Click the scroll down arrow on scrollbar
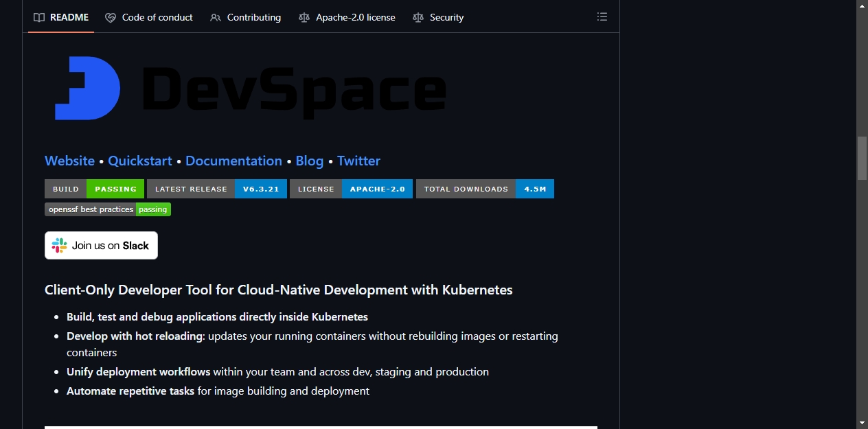Screen dimensions: 868x429 (x=862, y=423)
